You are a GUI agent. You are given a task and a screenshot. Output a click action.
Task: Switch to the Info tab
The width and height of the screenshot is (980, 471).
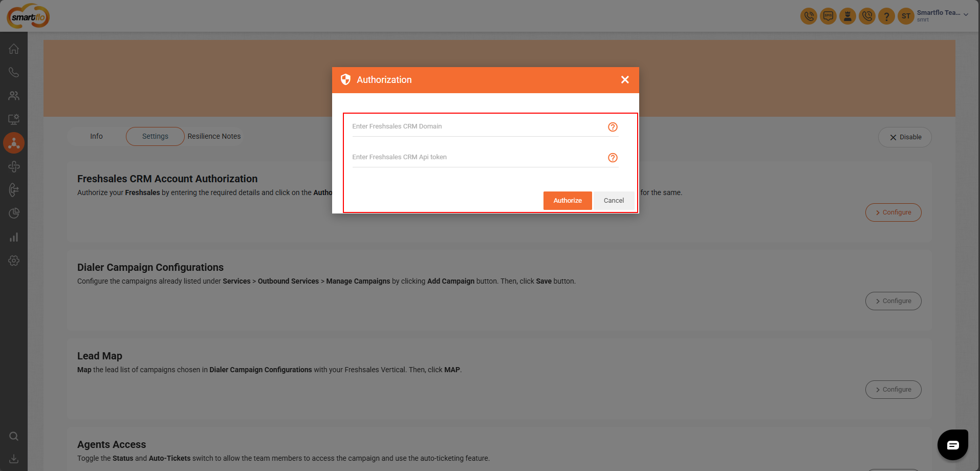tap(96, 136)
